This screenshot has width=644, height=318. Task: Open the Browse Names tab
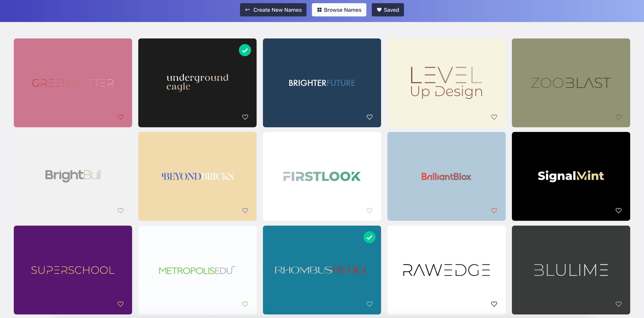pyautogui.click(x=339, y=10)
